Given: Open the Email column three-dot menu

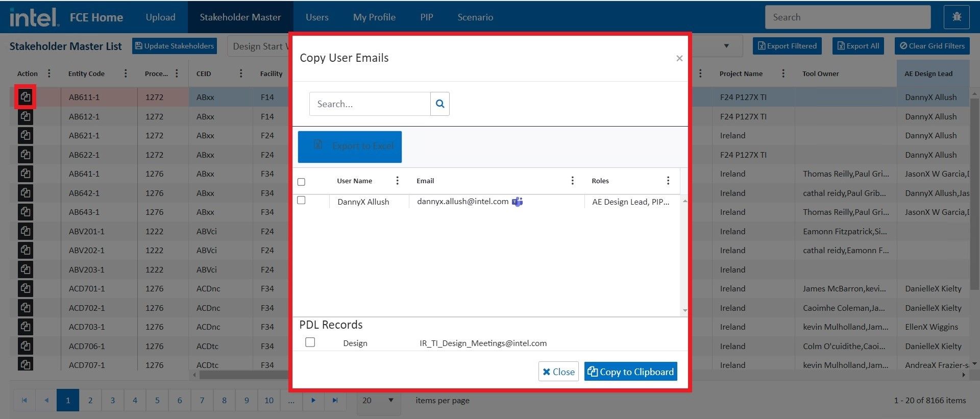Looking at the screenshot, I should [572, 181].
